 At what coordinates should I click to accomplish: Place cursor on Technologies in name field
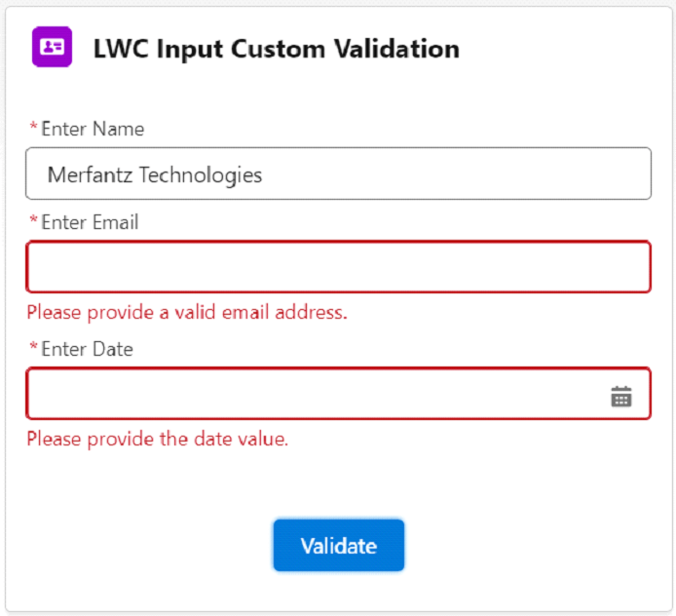[x=201, y=176]
